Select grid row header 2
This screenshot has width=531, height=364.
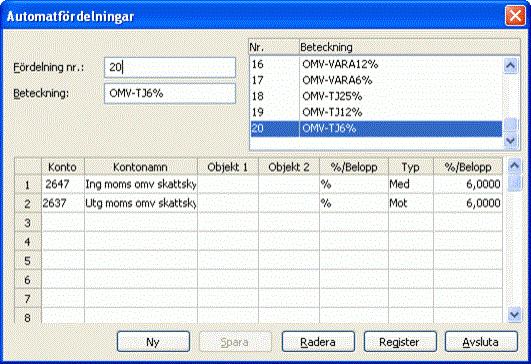tap(28, 204)
